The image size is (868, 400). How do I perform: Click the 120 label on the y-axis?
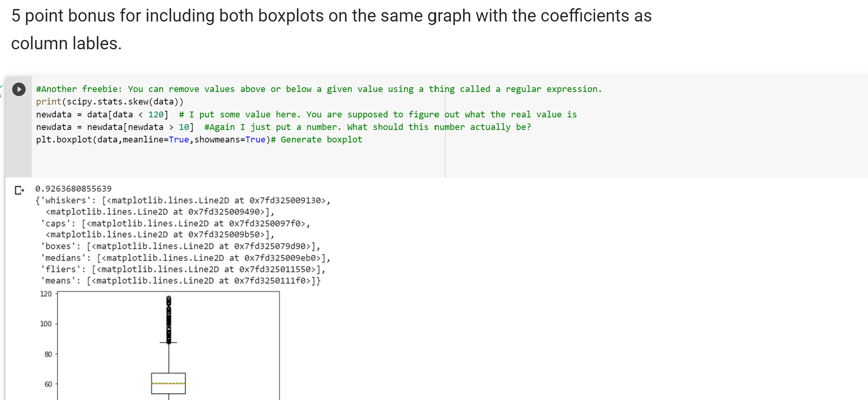click(45, 294)
